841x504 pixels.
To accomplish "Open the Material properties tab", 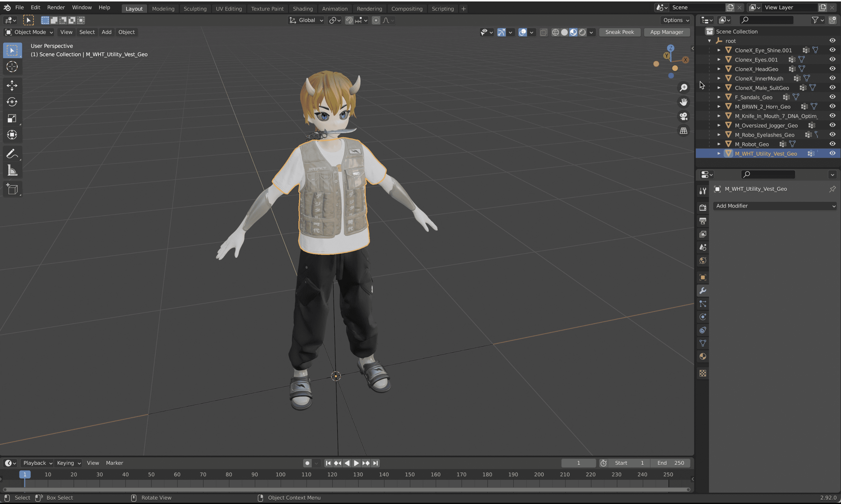I will tap(703, 356).
